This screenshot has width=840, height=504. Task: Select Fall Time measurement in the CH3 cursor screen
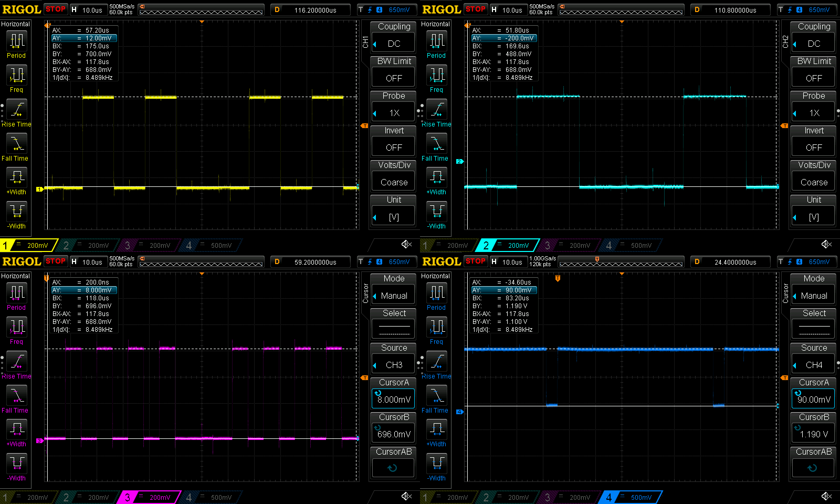point(15,400)
